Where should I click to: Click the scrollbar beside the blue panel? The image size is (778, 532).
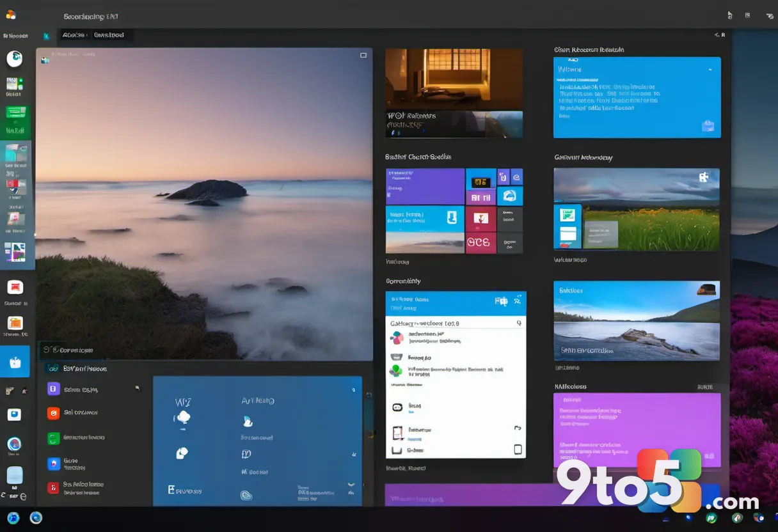point(368,416)
